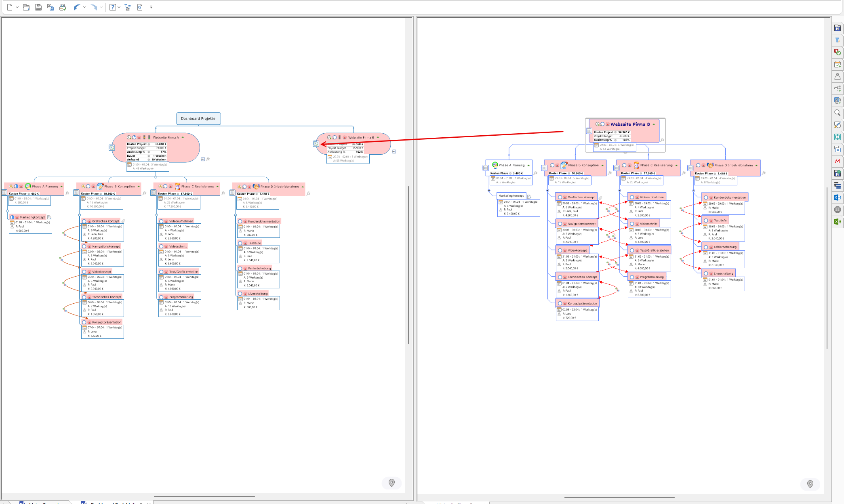The height and width of the screenshot is (504, 844).
Task: Toggle progress circle on right-pane Grafisches Konzept
Action: 560,197
